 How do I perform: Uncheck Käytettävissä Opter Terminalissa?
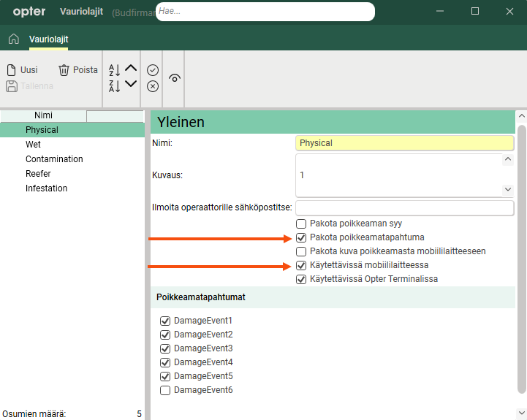(300, 279)
